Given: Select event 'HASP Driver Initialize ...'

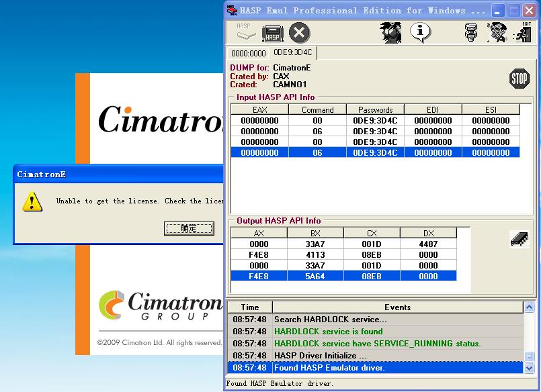Looking at the screenshot, I should point(376,356).
